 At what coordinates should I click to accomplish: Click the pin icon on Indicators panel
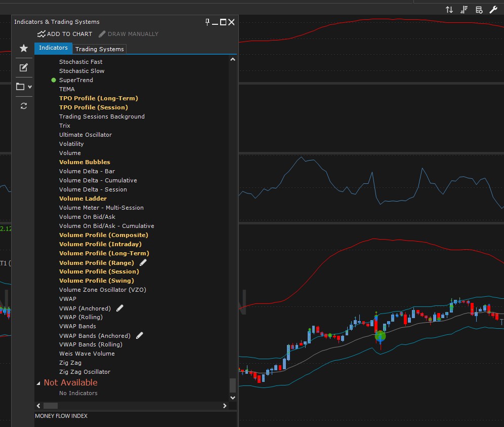[207, 22]
